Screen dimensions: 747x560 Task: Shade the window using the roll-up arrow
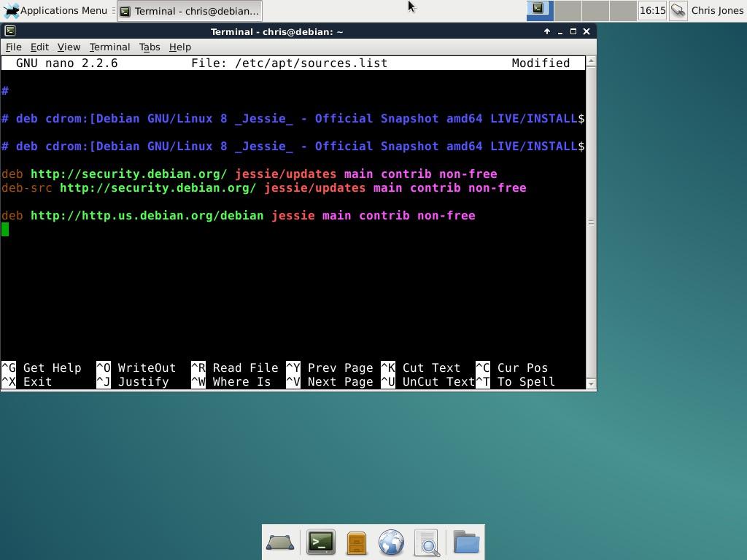point(547,31)
